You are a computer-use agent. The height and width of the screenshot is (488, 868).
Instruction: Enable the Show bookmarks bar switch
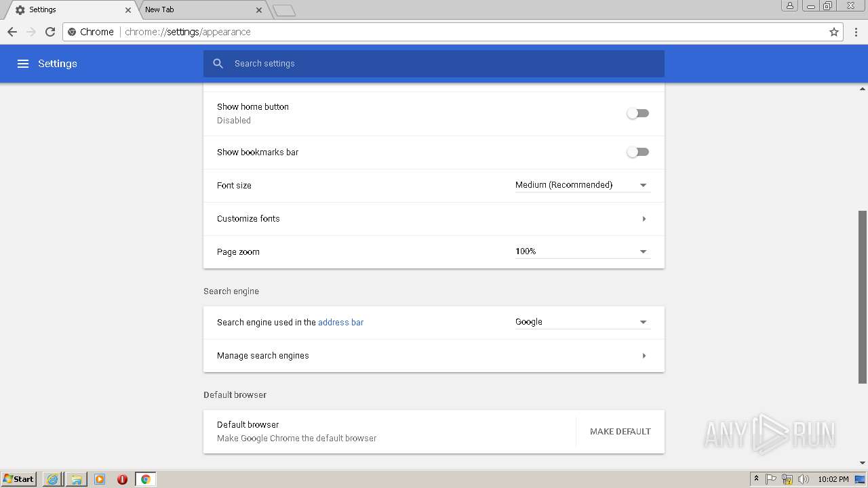(x=637, y=152)
